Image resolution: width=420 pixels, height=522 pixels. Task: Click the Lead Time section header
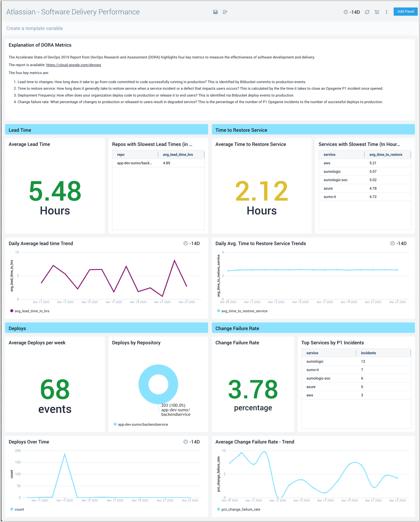pyautogui.click(x=106, y=130)
